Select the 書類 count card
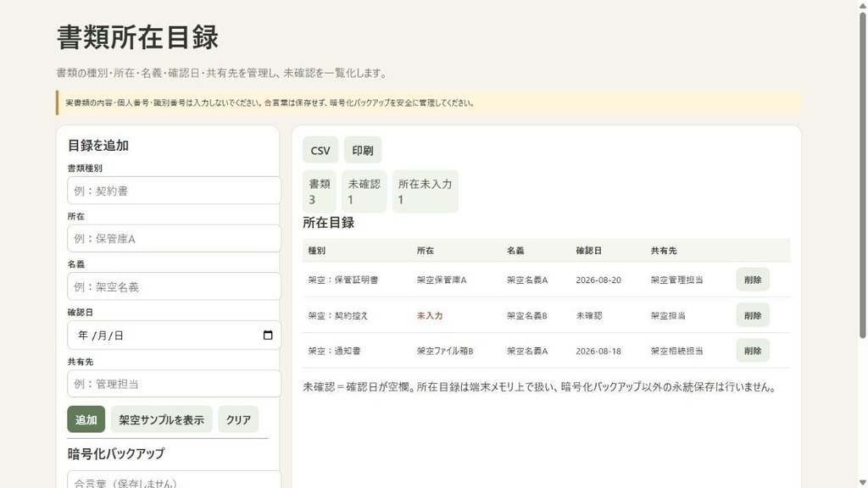 [320, 191]
